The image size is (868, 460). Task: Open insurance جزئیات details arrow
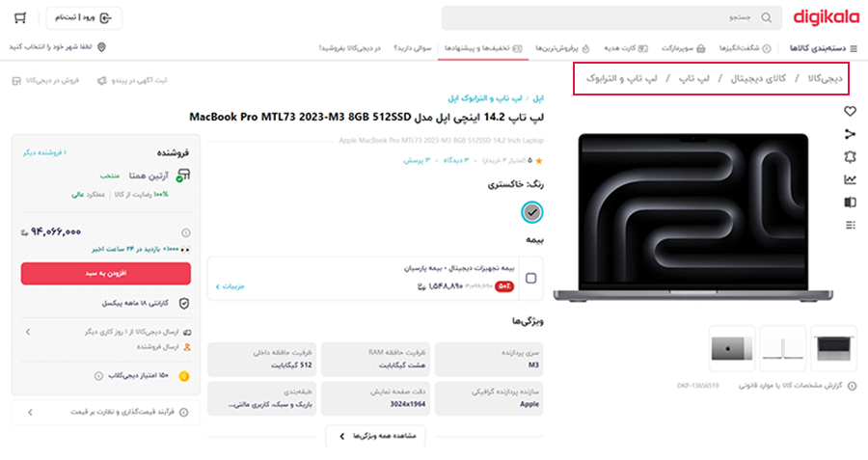pyautogui.click(x=230, y=286)
